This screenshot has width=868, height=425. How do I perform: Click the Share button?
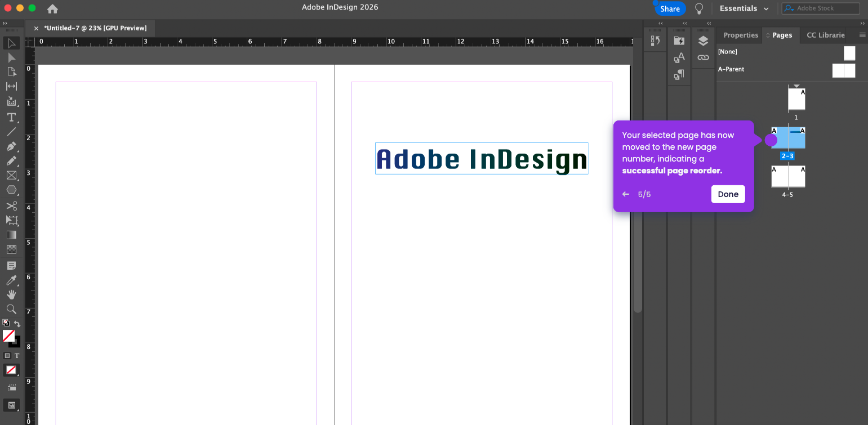click(x=670, y=9)
